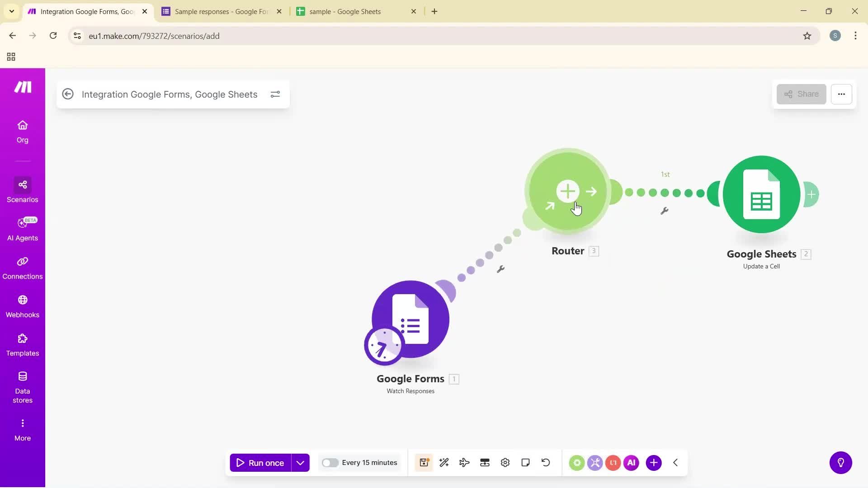The image size is (868, 488).
Task: Click the Share button
Action: click(801, 94)
